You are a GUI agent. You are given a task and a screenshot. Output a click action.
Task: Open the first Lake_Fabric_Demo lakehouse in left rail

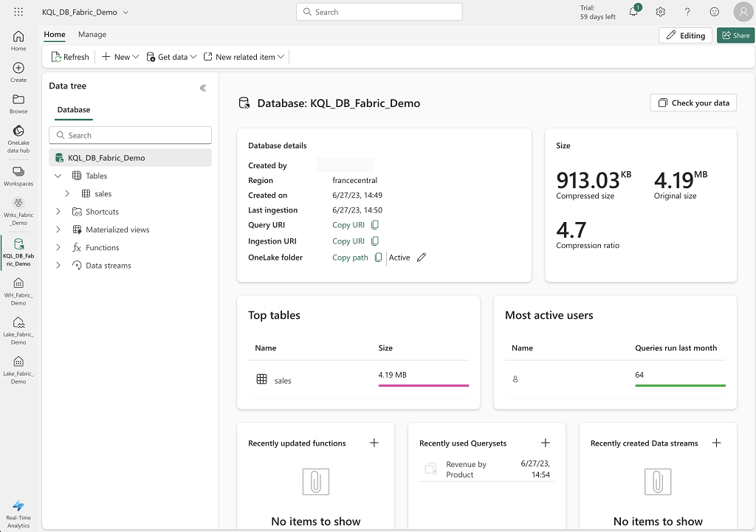pos(18,330)
